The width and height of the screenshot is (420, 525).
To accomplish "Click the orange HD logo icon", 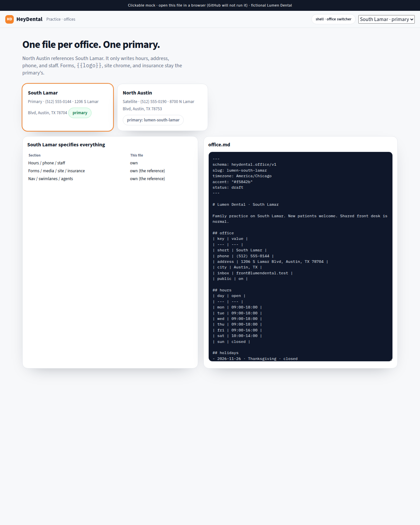I will (10, 19).
